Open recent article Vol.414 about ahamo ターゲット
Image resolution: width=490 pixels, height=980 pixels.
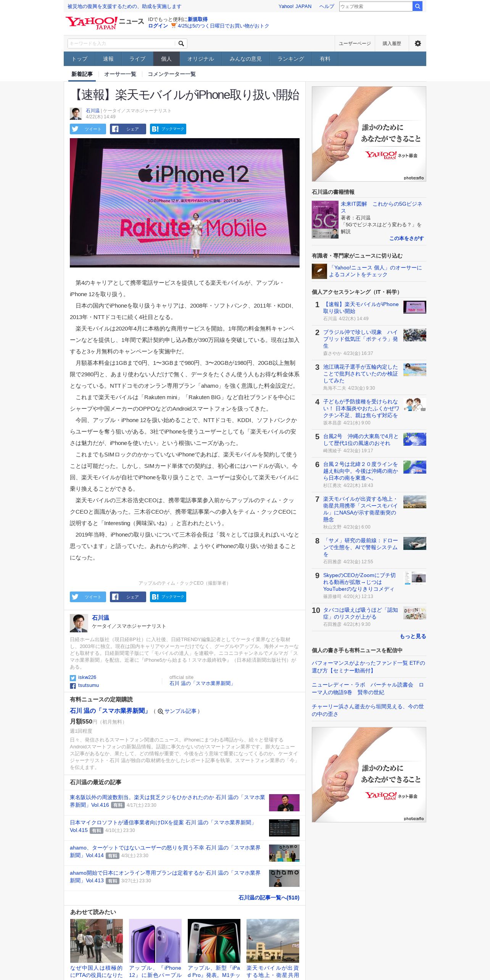(165, 851)
